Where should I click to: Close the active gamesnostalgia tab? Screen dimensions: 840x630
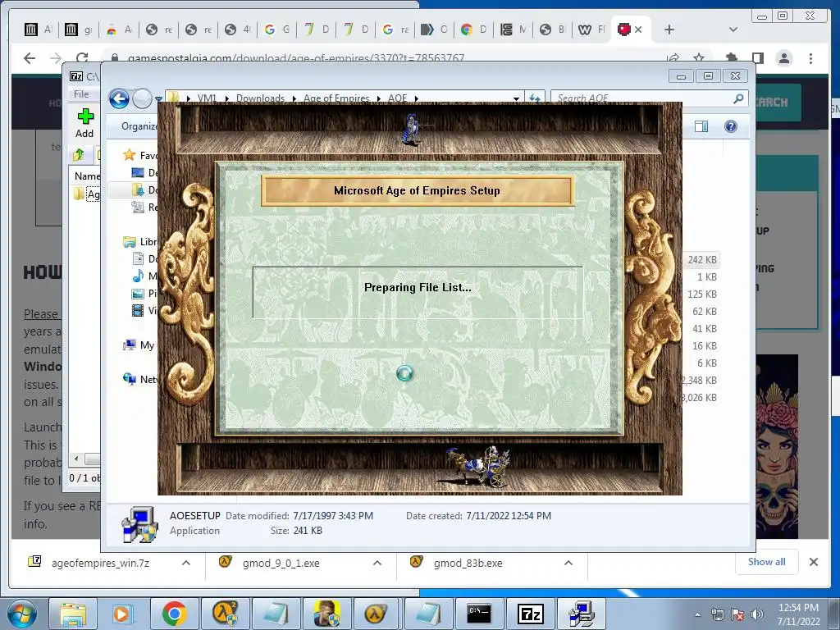coord(638,30)
